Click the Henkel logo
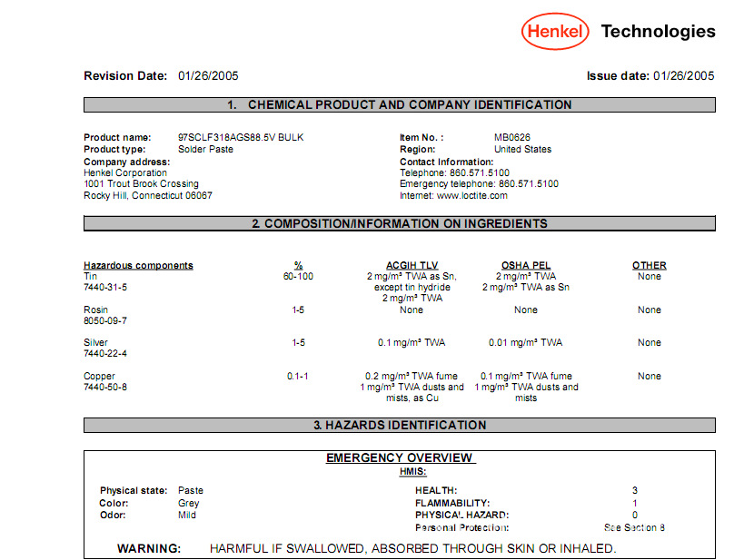 coord(555,32)
